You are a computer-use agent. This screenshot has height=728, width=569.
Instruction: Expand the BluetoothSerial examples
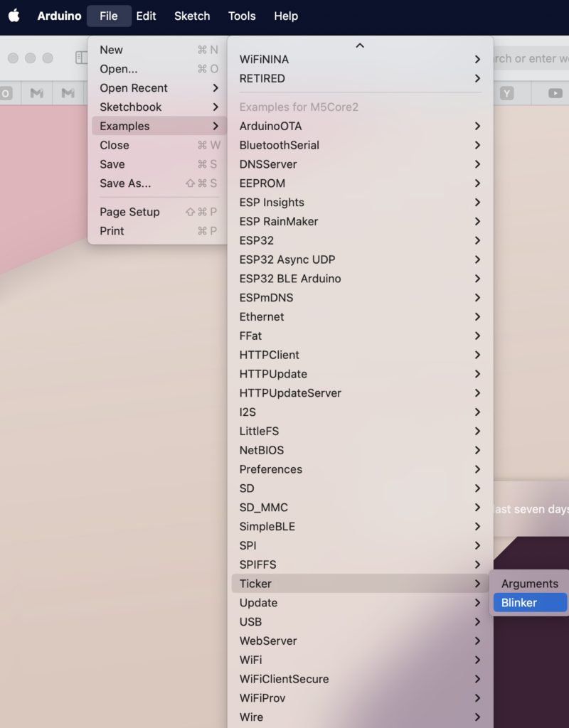360,145
